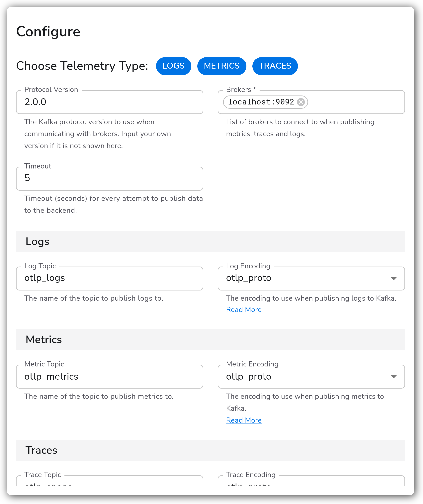
Task: Toggle the LOGS telemetry type
Action: pos(173,66)
